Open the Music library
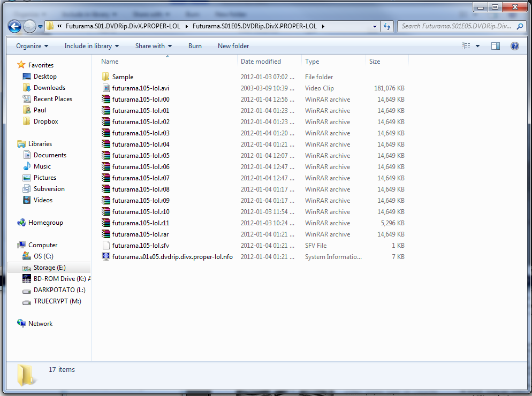 (x=42, y=166)
